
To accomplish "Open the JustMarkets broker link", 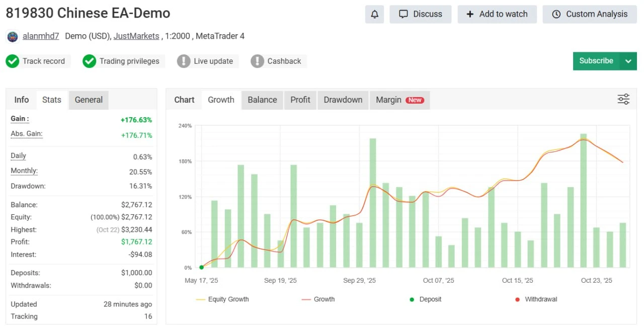I will coord(136,36).
